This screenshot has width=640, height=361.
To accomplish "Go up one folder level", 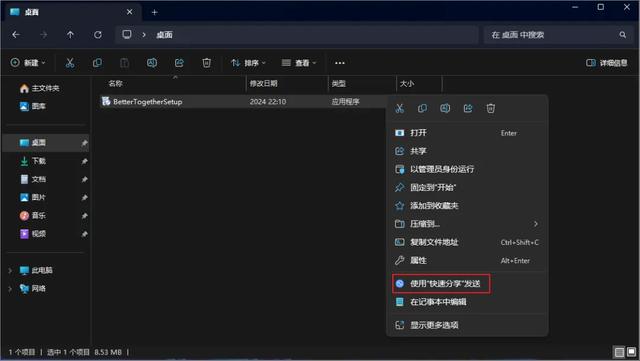I will (70, 35).
